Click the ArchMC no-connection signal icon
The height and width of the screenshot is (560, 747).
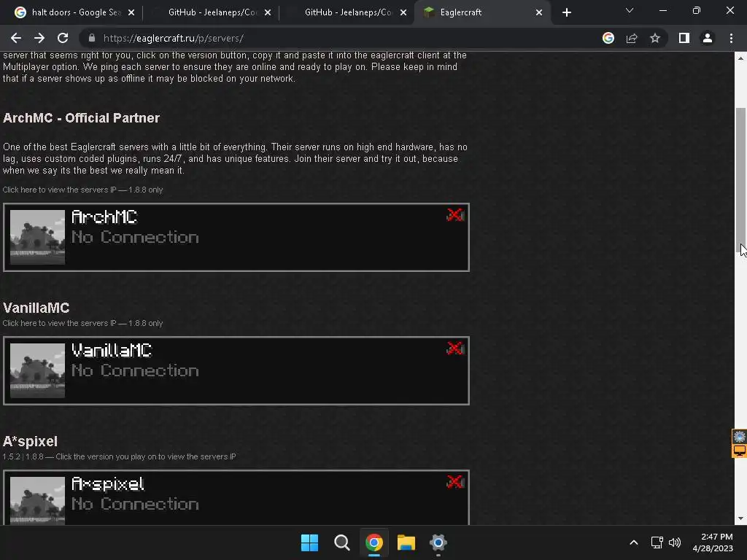coord(455,215)
